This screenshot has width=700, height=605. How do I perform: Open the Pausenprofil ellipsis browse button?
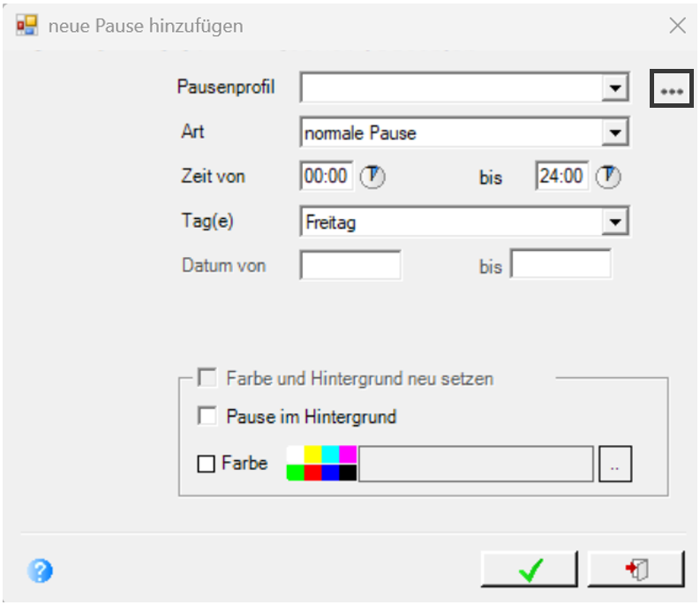point(672,88)
